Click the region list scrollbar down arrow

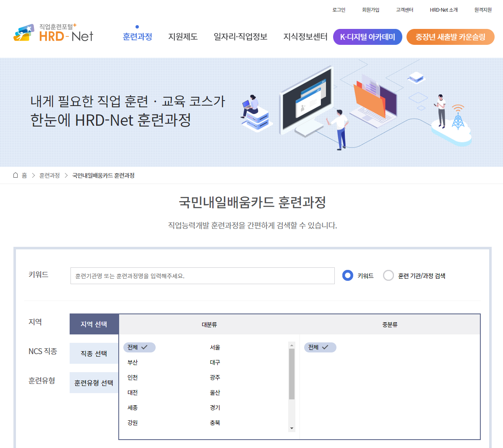(292, 428)
